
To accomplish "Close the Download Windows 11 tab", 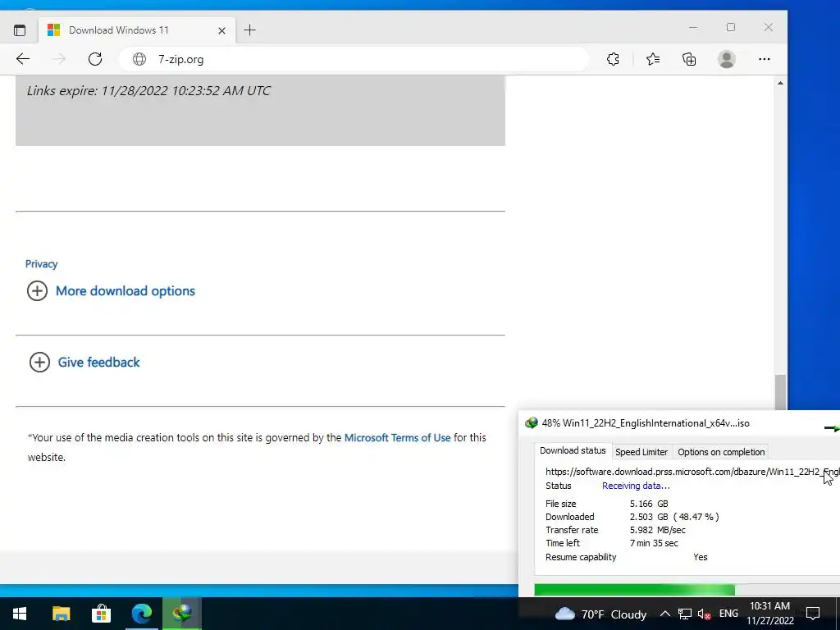I will click(221, 30).
